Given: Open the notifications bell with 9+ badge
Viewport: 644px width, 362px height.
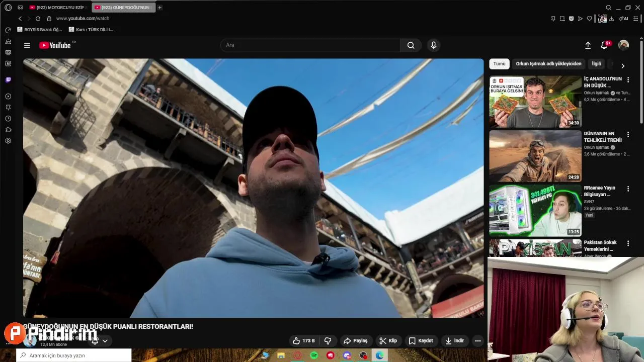Looking at the screenshot, I should (605, 45).
